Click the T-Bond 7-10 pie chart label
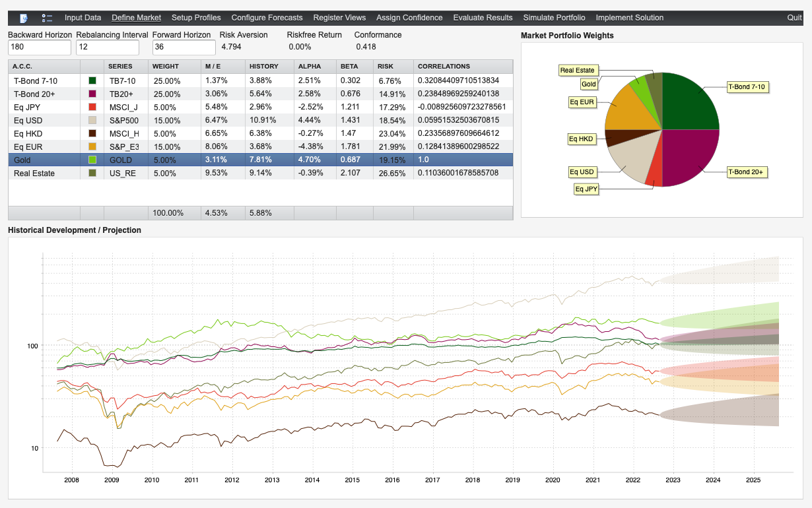Viewport: 812px width, 508px height. pyautogui.click(x=748, y=86)
